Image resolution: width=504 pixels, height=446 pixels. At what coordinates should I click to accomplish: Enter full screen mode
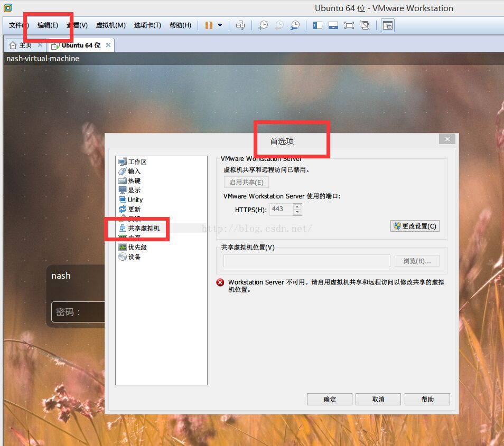(x=349, y=25)
